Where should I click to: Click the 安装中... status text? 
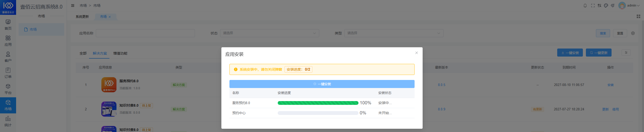(385, 103)
